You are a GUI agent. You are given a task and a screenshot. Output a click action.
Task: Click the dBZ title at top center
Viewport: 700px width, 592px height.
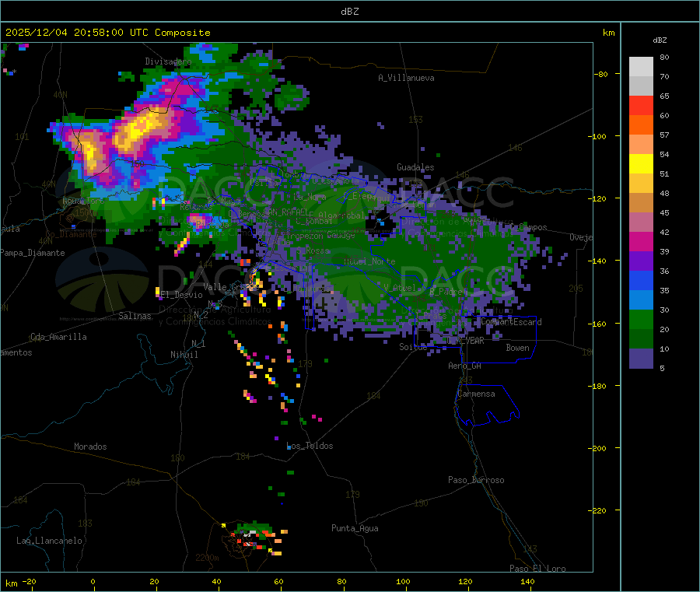coord(349,12)
